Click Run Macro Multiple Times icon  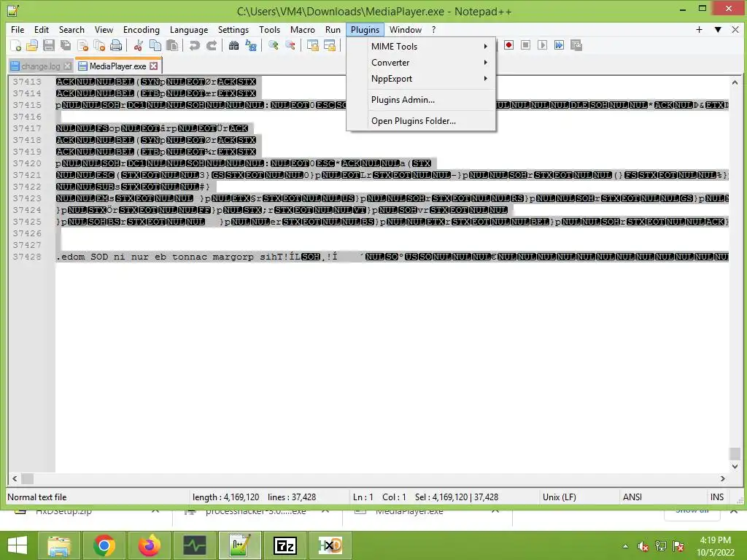point(560,45)
